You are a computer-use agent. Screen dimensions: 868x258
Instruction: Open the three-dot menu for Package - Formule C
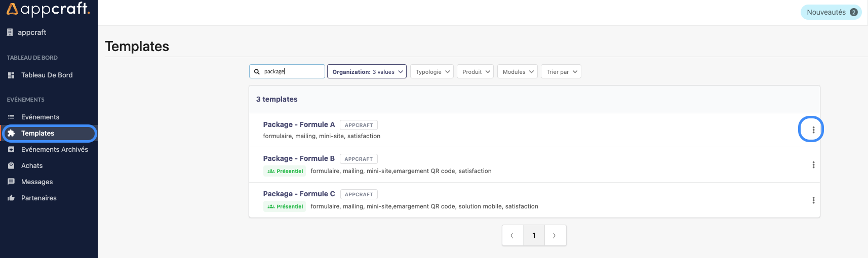[813, 200]
